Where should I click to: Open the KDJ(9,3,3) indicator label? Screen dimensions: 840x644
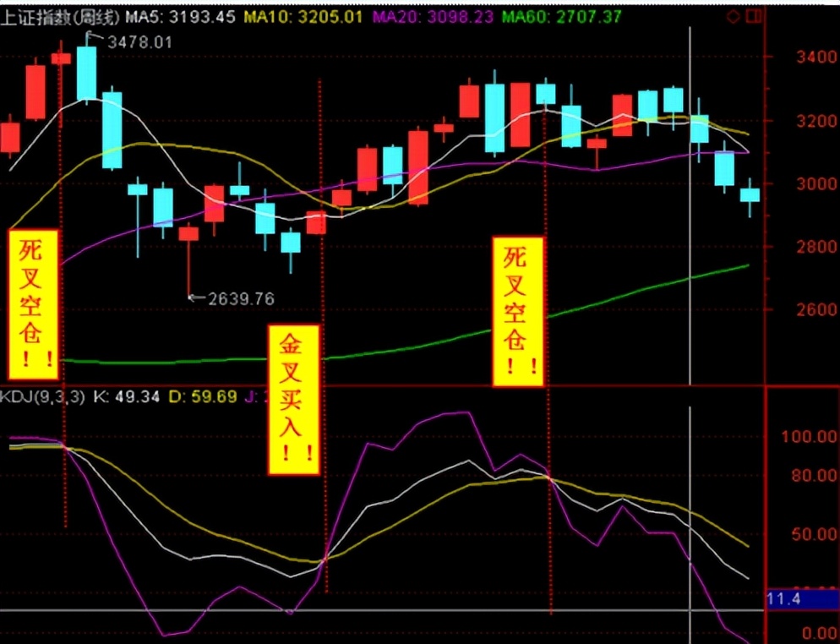coord(42,397)
